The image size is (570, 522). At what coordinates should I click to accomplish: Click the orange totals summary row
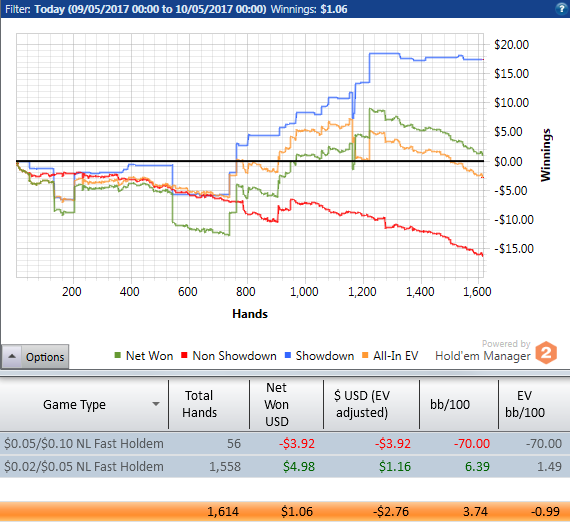(x=285, y=511)
